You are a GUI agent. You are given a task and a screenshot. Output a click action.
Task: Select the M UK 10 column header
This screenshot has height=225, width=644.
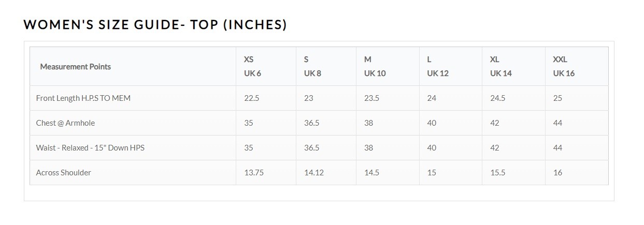[x=374, y=66]
